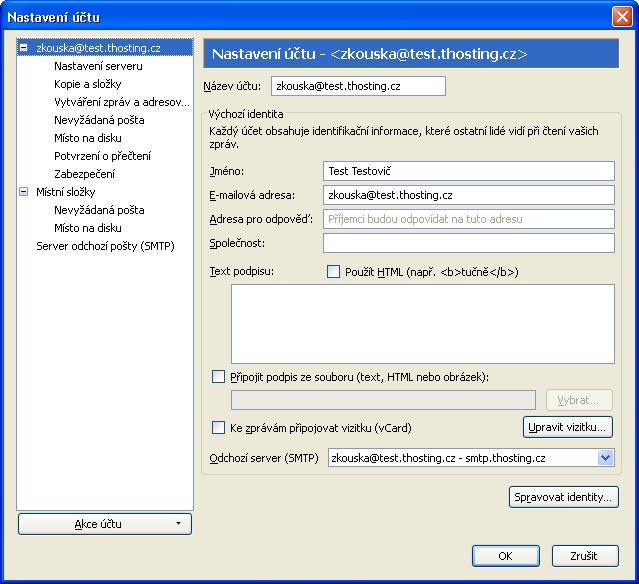The height and width of the screenshot is (584, 639).
Task: Collapse the zkouska@test.thosting.cz account tree
Action: click(x=24, y=48)
